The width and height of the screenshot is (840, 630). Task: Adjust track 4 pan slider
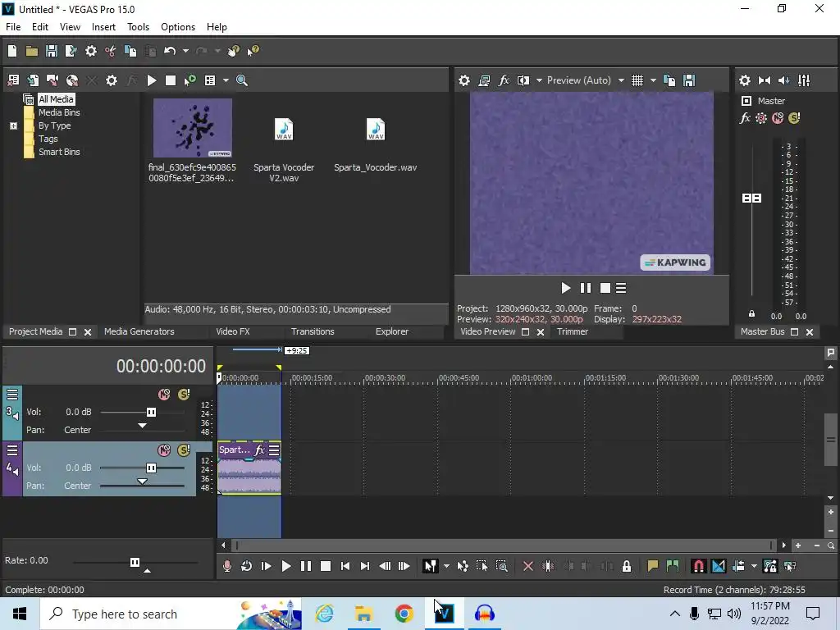142,482
